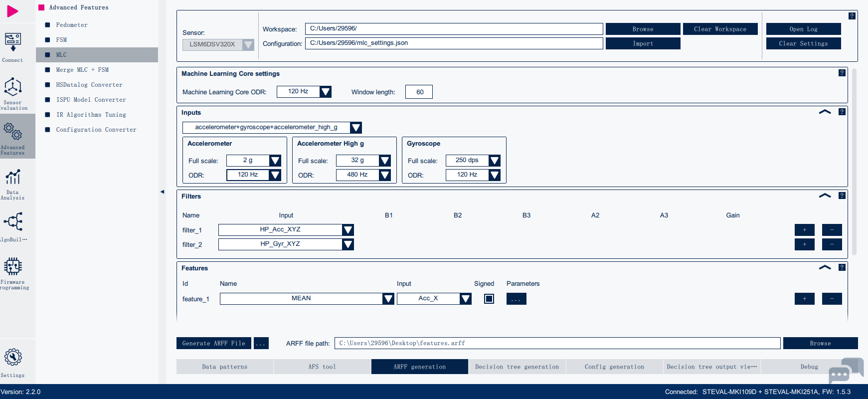Image resolution: width=868 pixels, height=399 pixels.
Task: Switch to the Decision tree generation tab
Action: [x=517, y=367]
